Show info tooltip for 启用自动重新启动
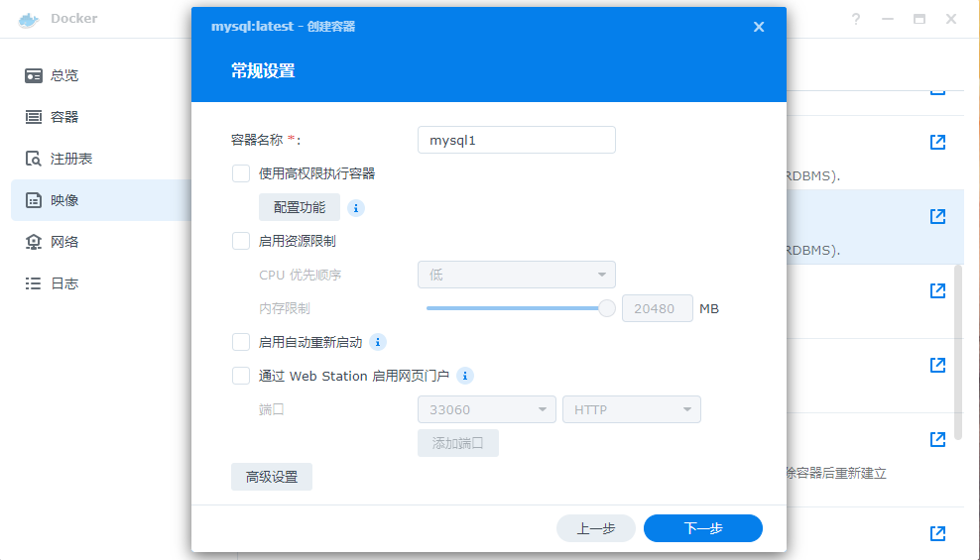The image size is (980, 560). click(x=378, y=342)
